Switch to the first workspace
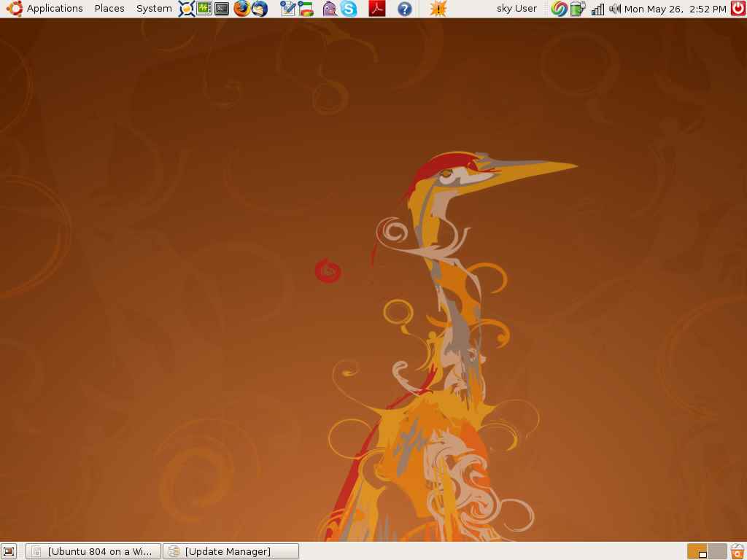The height and width of the screenshot is (560, 747). coord(697,551)
